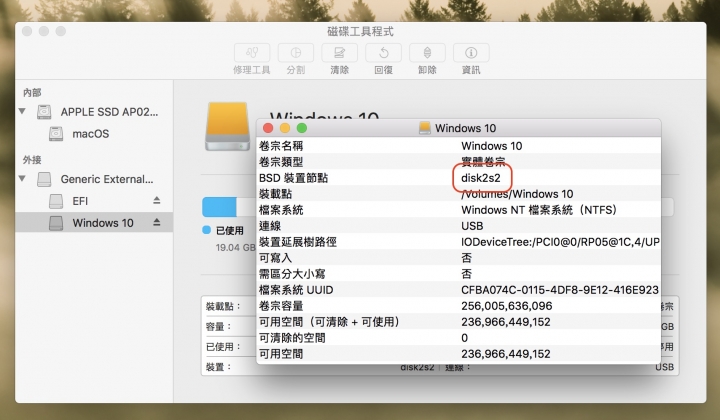Click the /Volumes/Windows 10 mount path
The width and height of the screenshot is (720, 420).
tap(517, 194)
